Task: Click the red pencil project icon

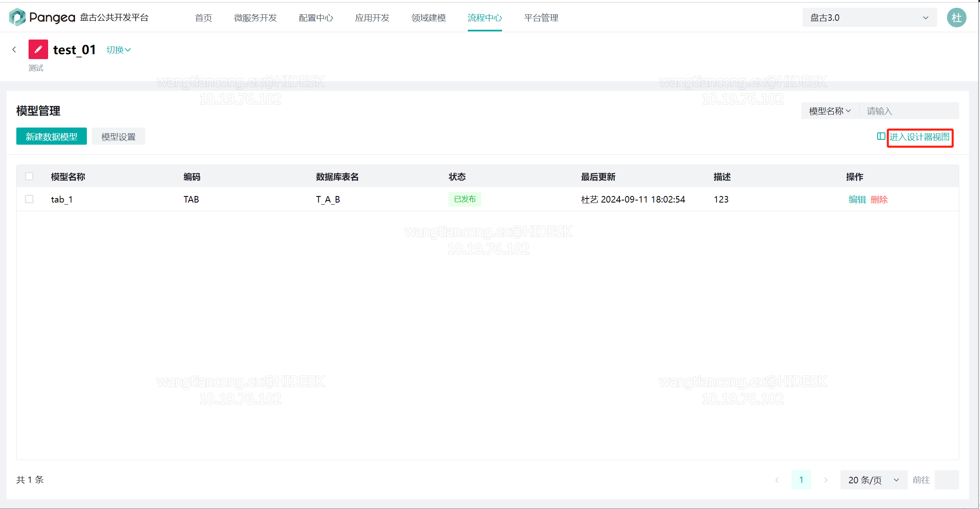Action: pos(38,49)
